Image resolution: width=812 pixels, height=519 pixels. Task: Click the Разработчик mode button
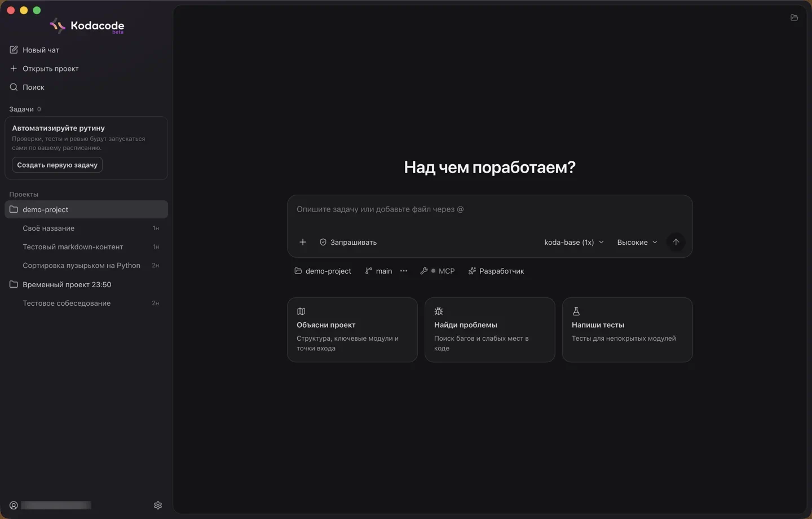tap(496, 271)
